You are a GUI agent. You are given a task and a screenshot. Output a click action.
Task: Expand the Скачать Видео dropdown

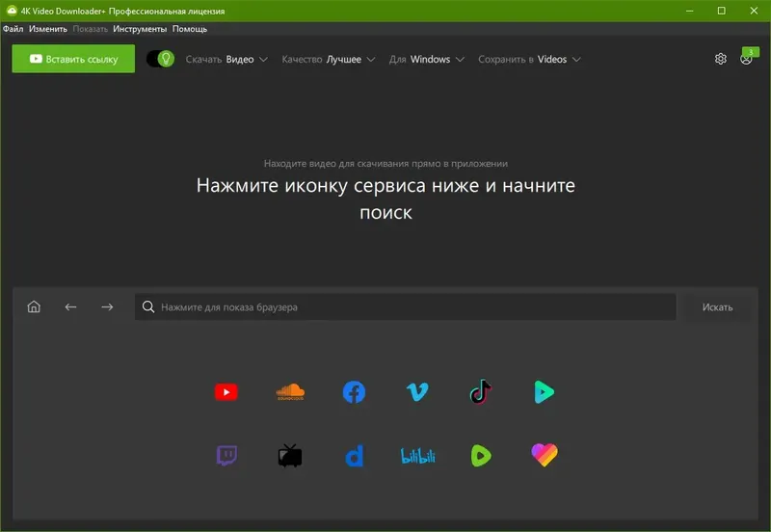click(x=226, y=60)
